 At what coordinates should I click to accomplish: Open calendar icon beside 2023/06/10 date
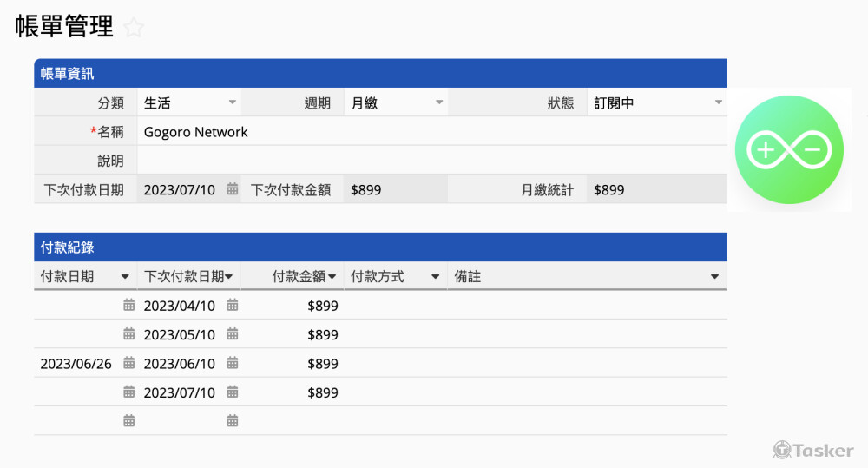pyautogui.click(x=233, y=364)
